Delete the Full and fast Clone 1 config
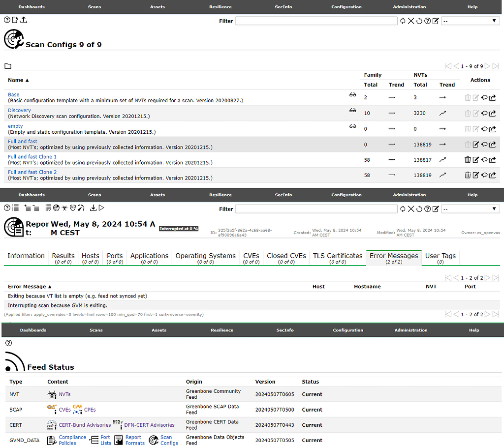Image resolution: width=504 pixels, height=446 pixels. [468, 159]
